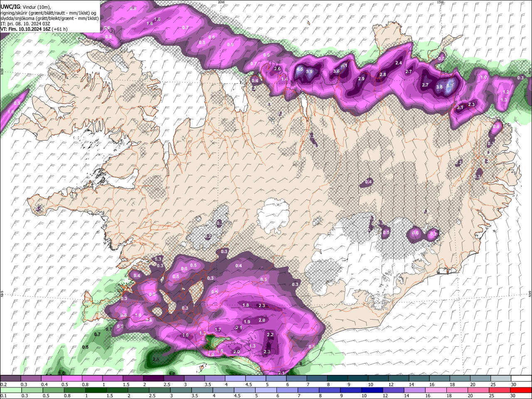Pick the violet swatch labeled 12 in lower legend
Image resolution: width=532 pixels, height=399 pixels.
click(393, 390)
